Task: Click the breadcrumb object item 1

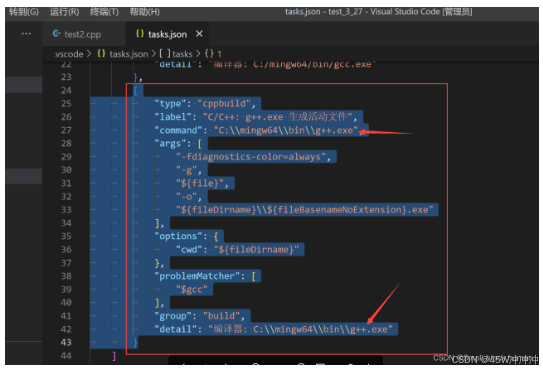Action: point(213,54)
